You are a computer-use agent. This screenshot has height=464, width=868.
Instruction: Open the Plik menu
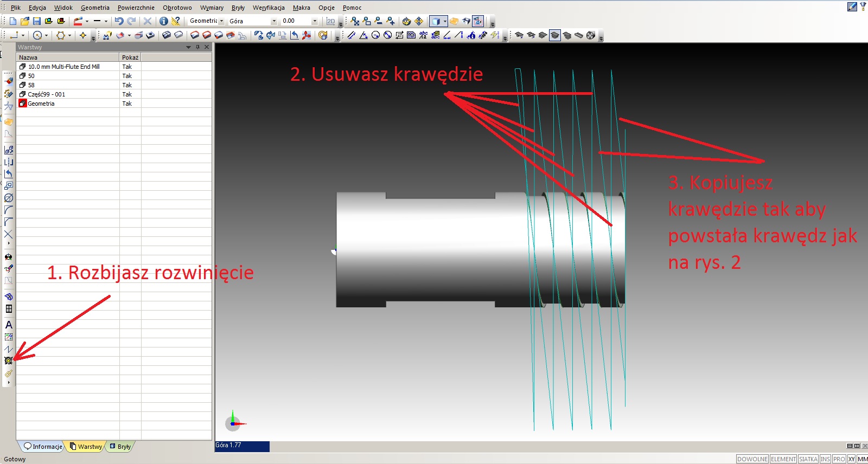(x=16, y=8)
